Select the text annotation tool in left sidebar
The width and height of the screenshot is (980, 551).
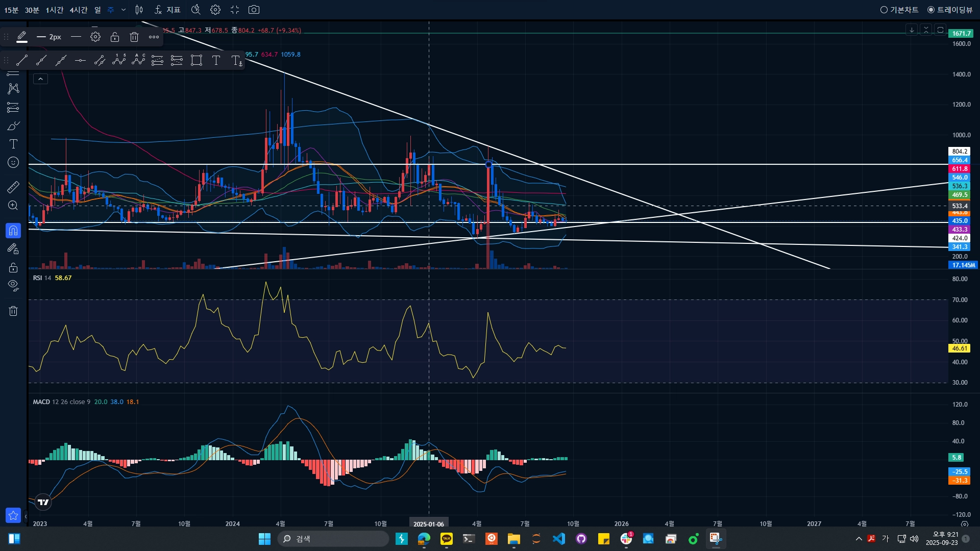tap(13, 144)
